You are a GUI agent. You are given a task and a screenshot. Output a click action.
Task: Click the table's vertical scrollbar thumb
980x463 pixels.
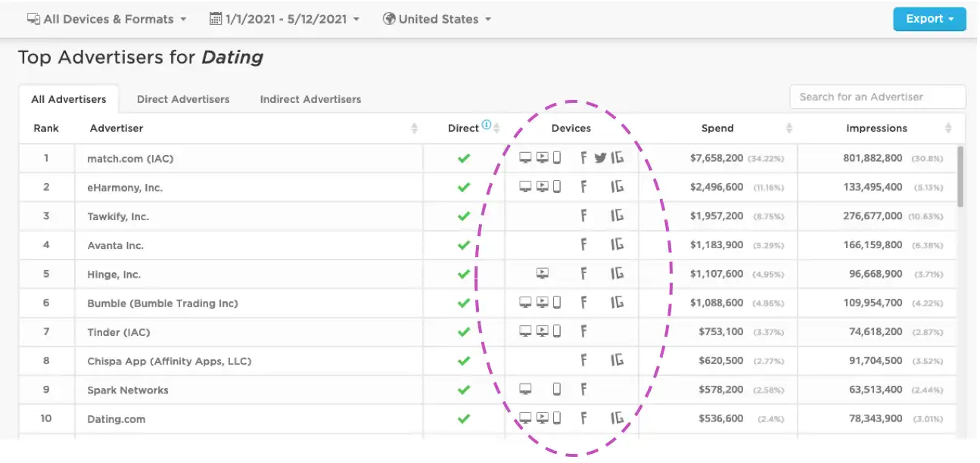coord(961,176)
